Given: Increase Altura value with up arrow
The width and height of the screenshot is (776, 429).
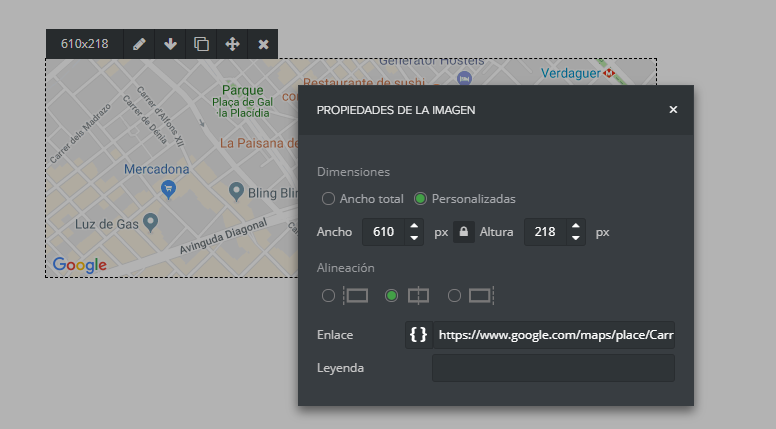Looking at the screenshot, I should coord(576,226).
